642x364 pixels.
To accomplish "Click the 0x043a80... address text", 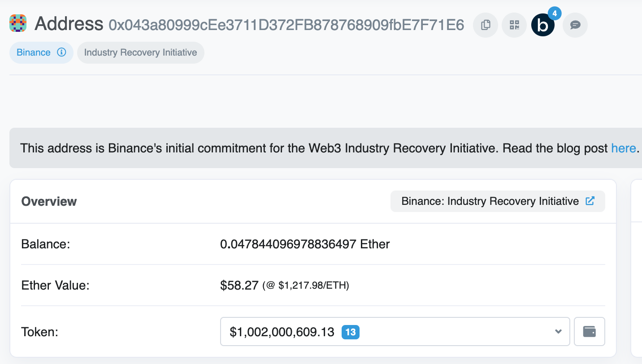I will 286,25.
